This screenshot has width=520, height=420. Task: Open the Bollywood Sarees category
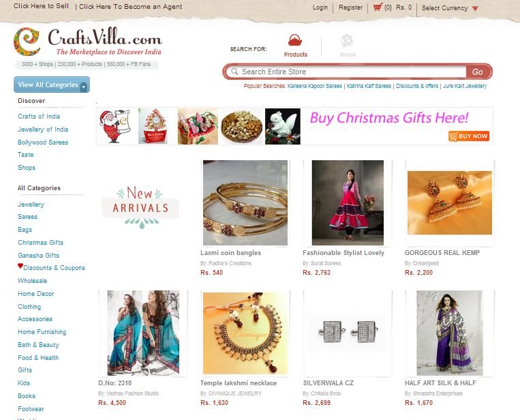click(43, 142)
